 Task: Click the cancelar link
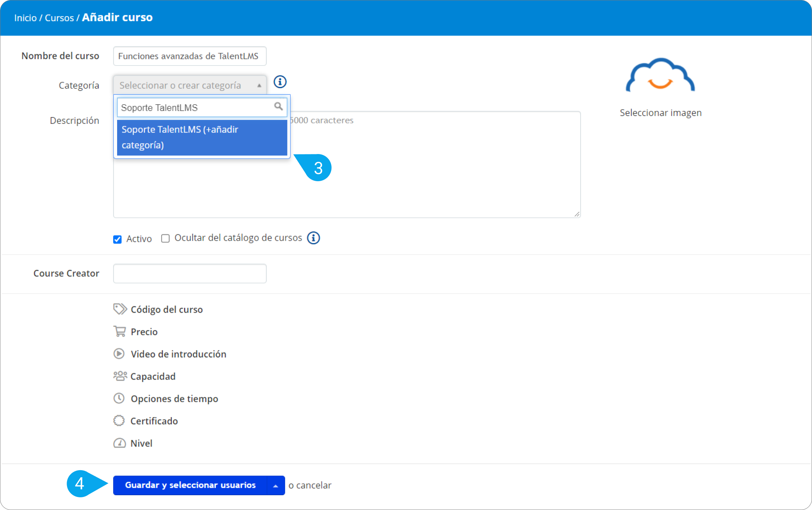(x=314, y=485)
